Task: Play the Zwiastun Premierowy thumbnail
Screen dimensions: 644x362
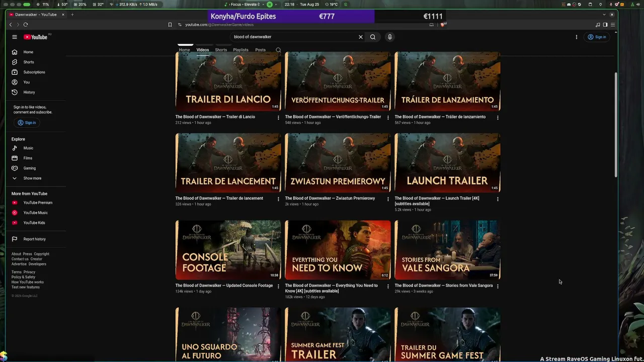Action: pyautogui.click(x=338, y=162)
